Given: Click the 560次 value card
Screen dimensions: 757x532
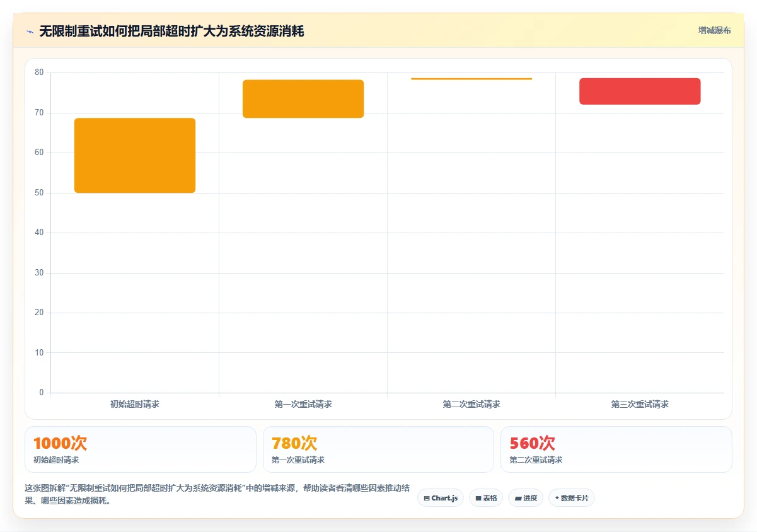Looking at the screenshot, I should (616, 449).
